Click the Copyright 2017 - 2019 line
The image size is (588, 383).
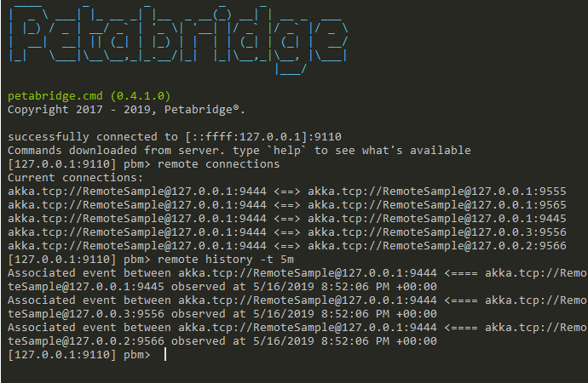tap(126, 110)
